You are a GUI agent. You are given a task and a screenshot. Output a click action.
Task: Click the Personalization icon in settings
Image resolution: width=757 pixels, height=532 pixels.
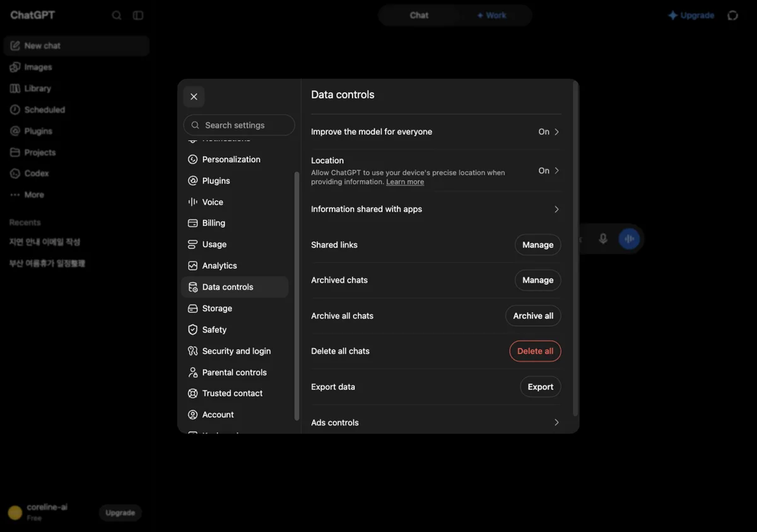(x=193, y=159)
